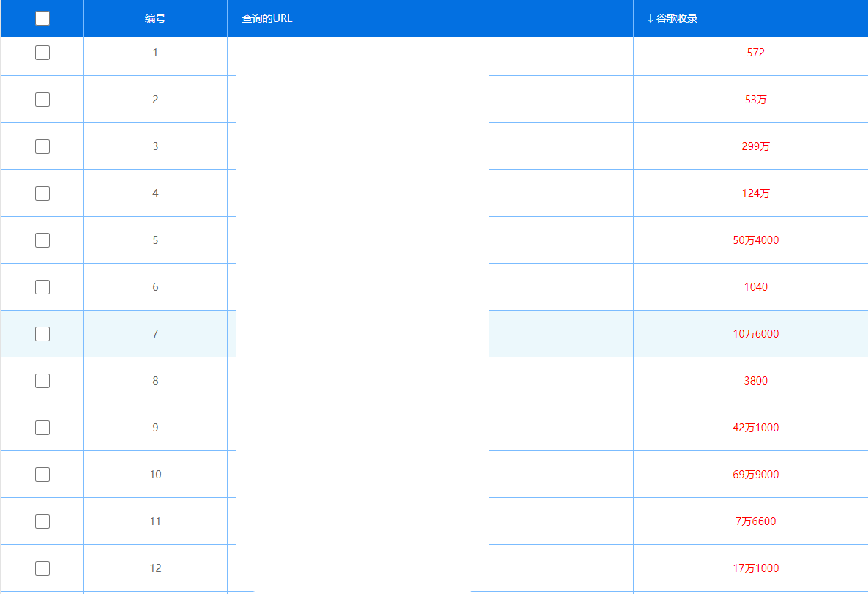Check the box for row 8

point(42,381)
